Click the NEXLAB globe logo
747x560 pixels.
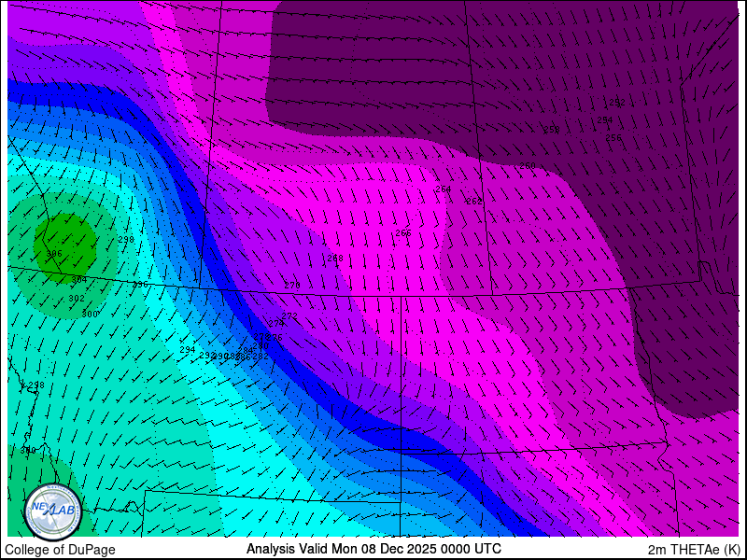53,511
